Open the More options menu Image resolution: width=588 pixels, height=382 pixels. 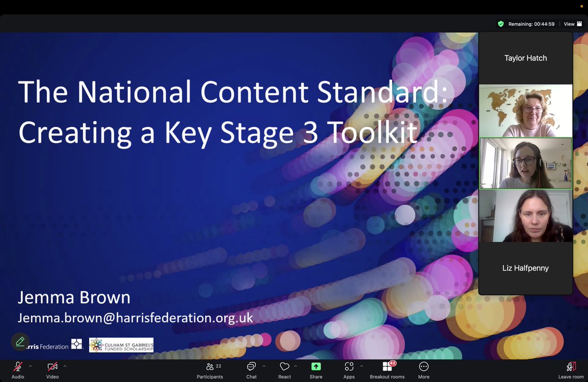click(x=424, y=370)
